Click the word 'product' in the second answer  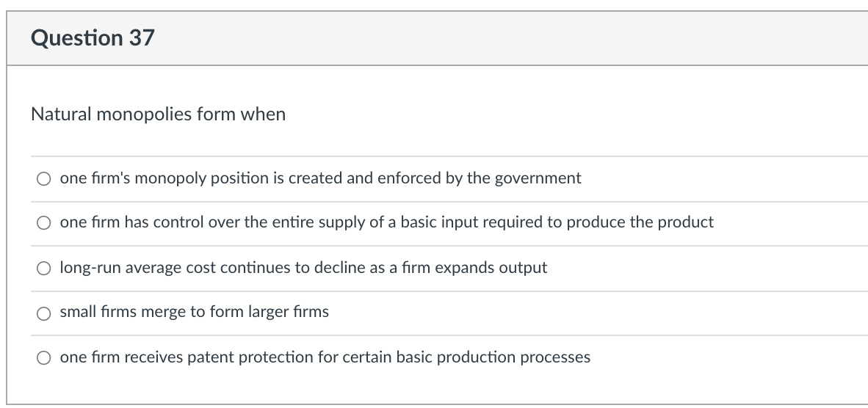[687, 222]
